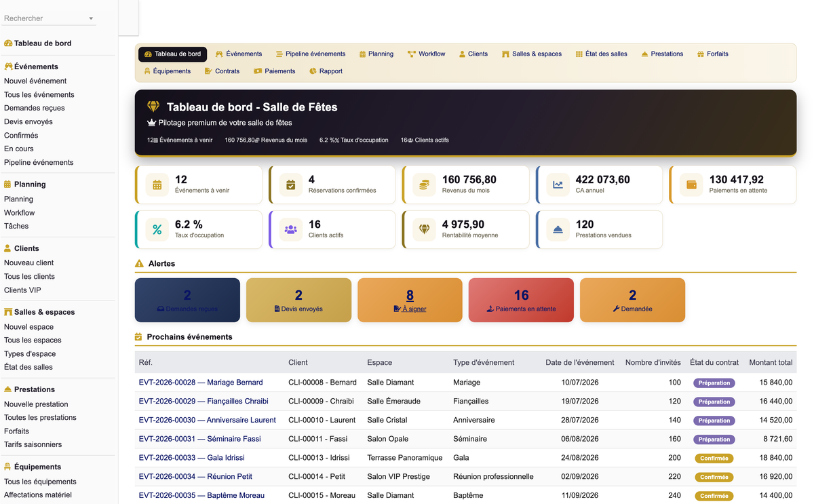This screenshot has width=814, height=504.
Task: Open the Workflow tab in top navigation
Action: [427, 54]
